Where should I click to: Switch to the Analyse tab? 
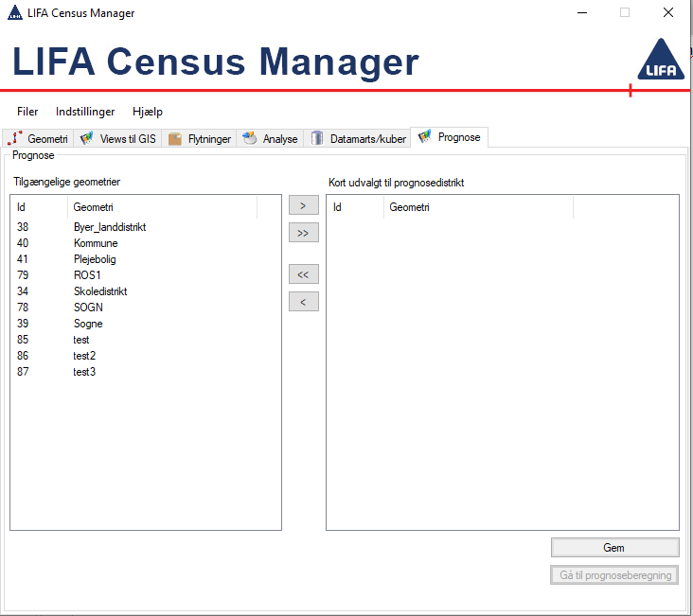[x=270, y=138]
